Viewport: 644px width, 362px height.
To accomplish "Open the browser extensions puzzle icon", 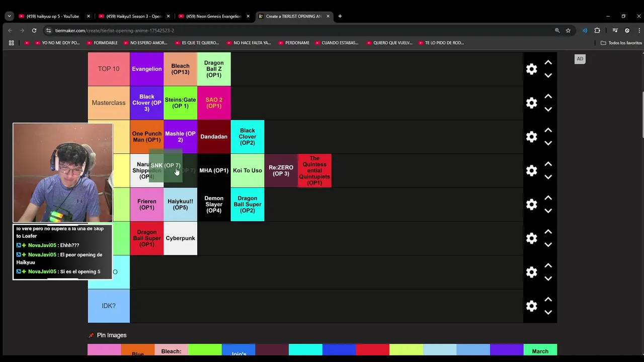I will pos(597,30).
